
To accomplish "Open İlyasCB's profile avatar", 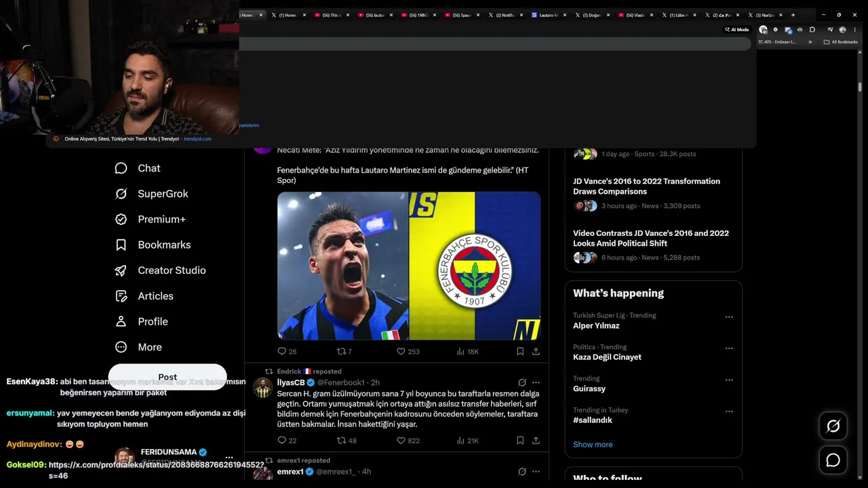I will 263,388.
